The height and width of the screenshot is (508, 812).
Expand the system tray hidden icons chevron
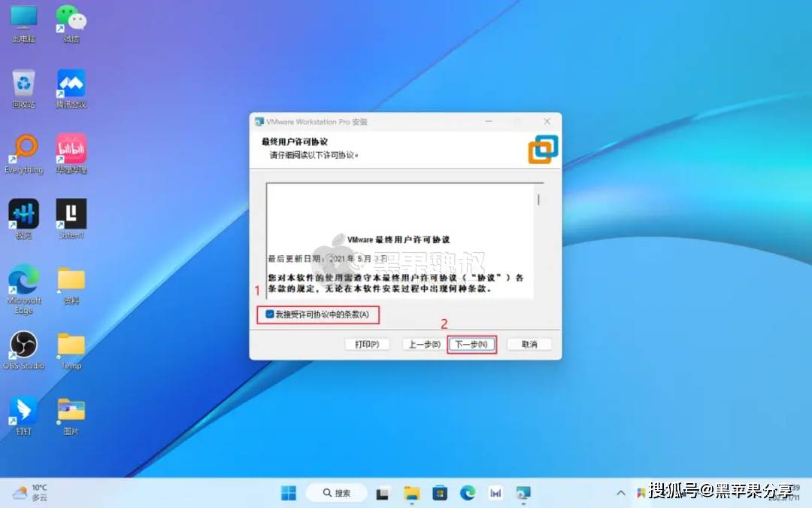point(620,493)
